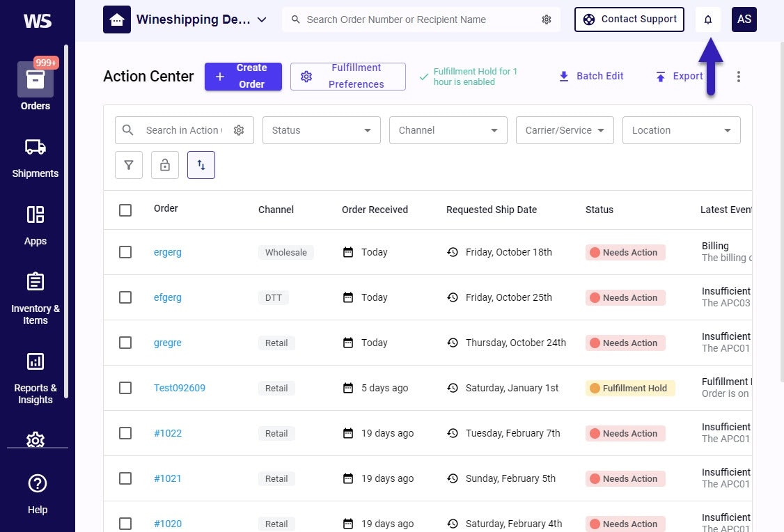Click the Create Order button

pyautogui.click(x=243, y=77)
